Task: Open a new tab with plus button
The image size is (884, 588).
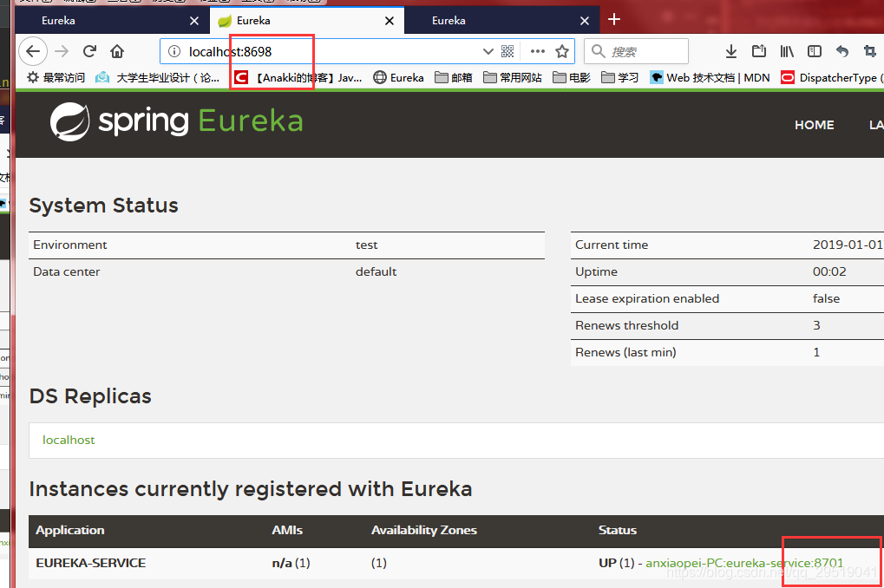Action: click(614, 20)
